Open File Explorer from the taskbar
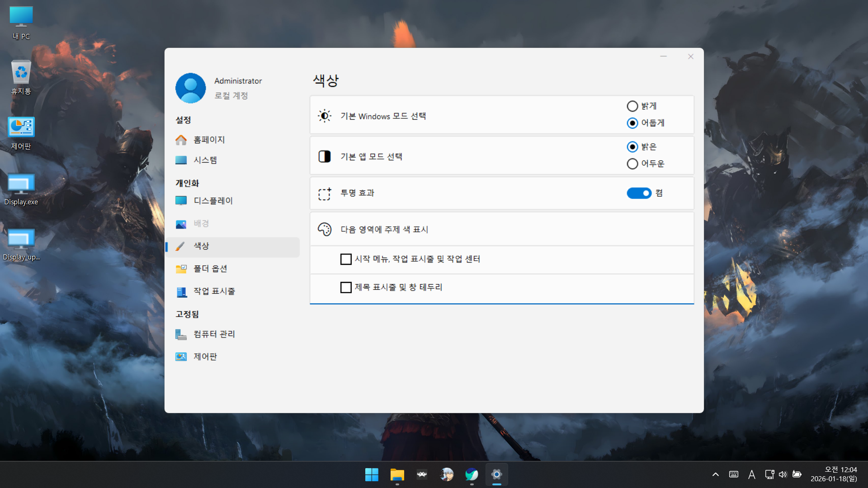868x488 pixels. [x=397, y=474]
